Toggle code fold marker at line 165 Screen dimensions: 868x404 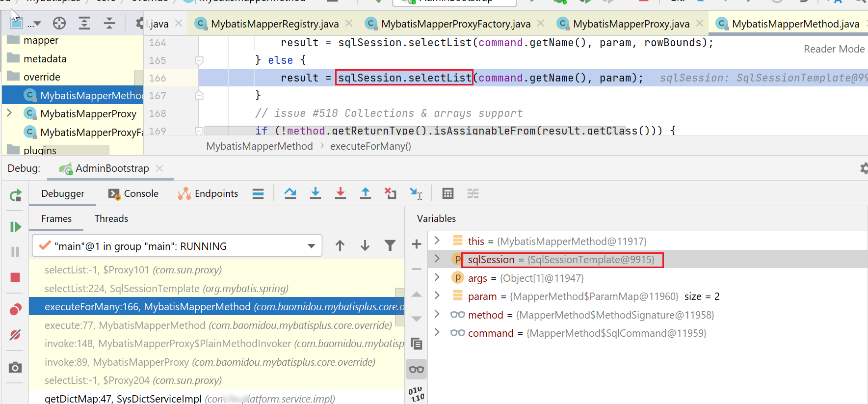pyautogui.click(x=199, y=60)
